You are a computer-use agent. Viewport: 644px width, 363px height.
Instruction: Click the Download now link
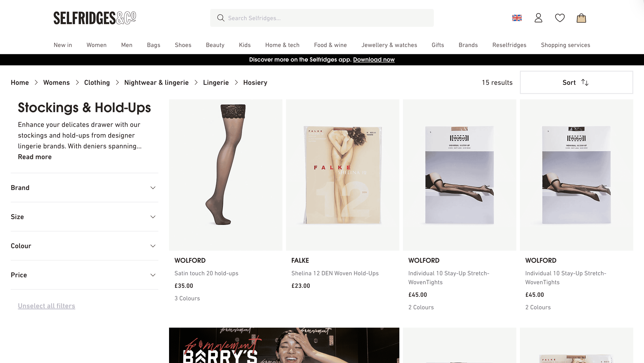coord(374,60)
